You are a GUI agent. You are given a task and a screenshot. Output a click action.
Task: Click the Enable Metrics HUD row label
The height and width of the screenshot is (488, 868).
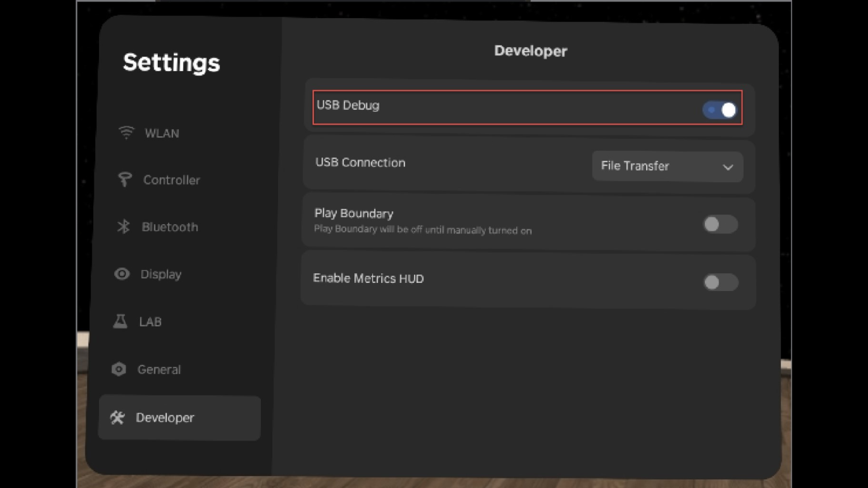pyautogui.click(x=368, y=278)
